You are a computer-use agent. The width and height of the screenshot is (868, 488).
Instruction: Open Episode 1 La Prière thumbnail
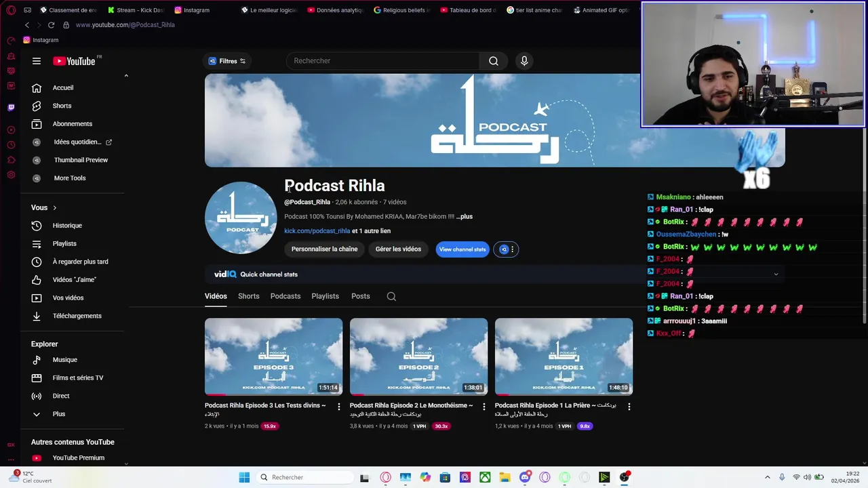(564, 357)
